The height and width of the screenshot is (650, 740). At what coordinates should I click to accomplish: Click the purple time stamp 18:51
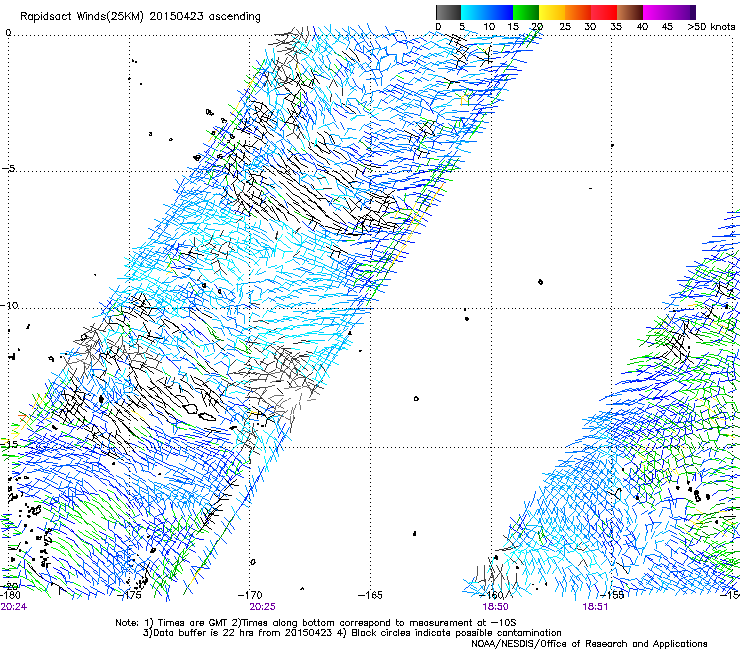[x=595, y=606]
